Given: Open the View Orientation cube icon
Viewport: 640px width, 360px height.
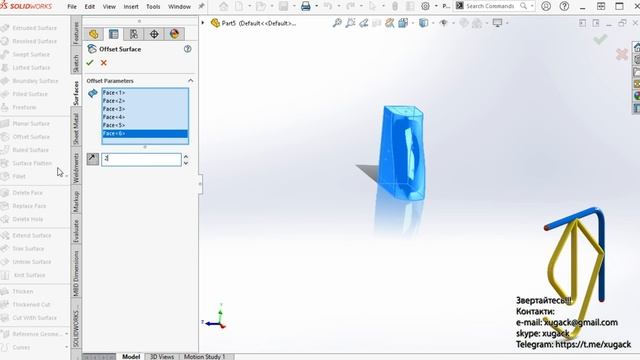Looking at the screenshot, I should [x=403, y=23].
